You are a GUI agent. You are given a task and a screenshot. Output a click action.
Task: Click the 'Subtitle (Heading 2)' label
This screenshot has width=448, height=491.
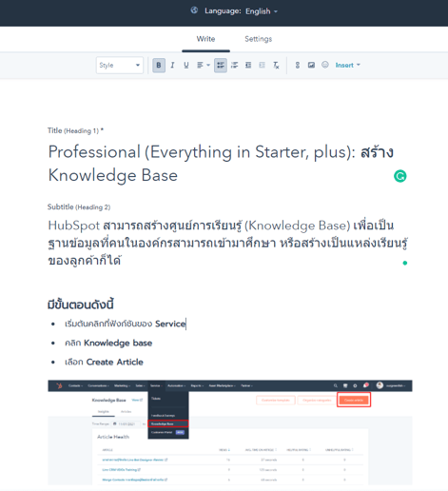(x=79, y=207)
